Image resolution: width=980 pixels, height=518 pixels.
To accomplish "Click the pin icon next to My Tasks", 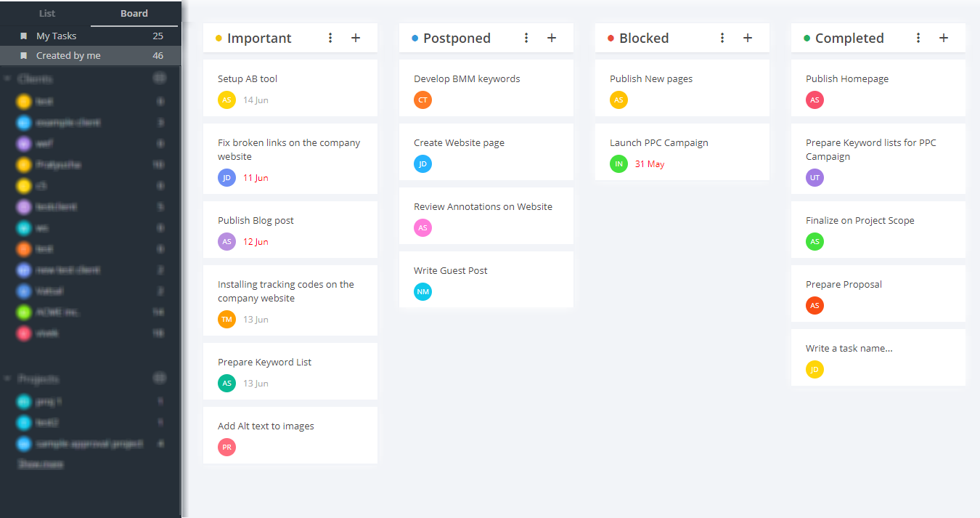I will tap(24, 36).
